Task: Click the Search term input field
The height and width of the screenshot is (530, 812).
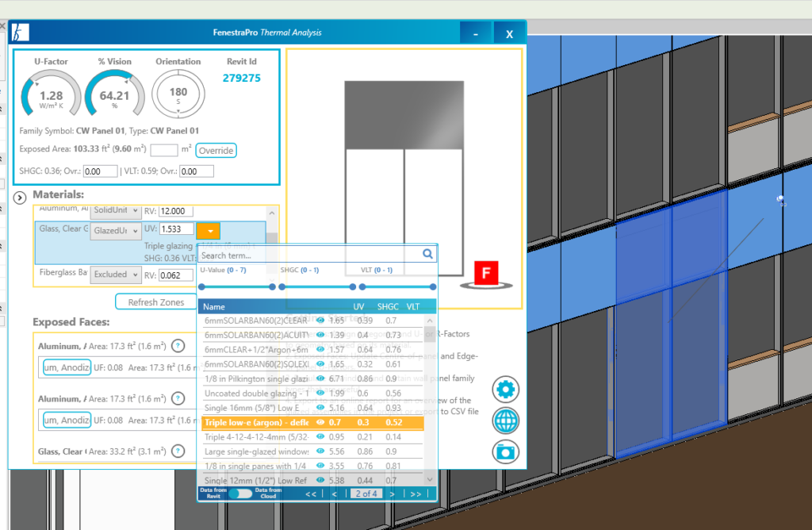Action: click(x=310, y=255)
